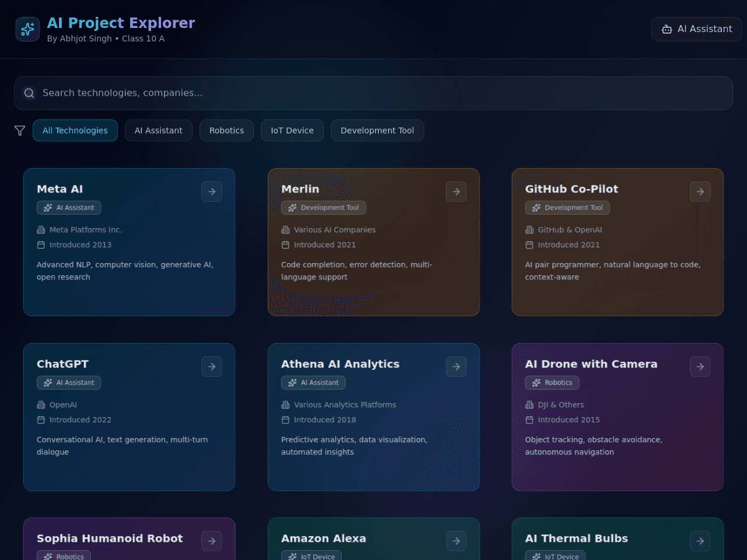
Task: Click calendar icon beside Introduced 2022
Action: click(41, 420)
